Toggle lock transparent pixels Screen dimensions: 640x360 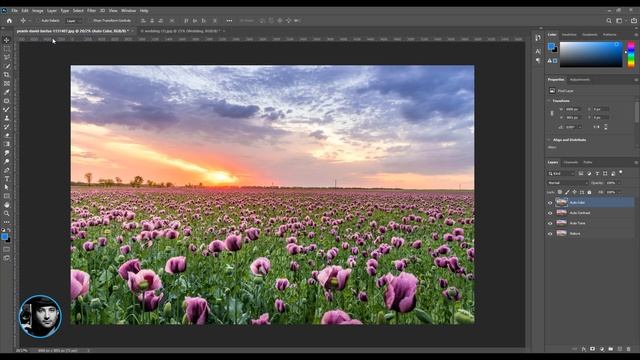tap(560, 192)
